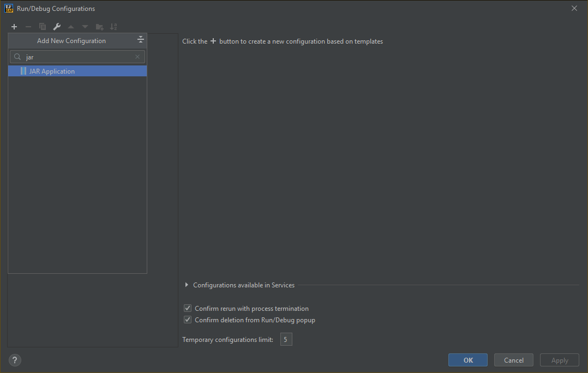Click the Remove Configuration minus icon
Viewport: 588px width, 373px height.
coord(28,27)
